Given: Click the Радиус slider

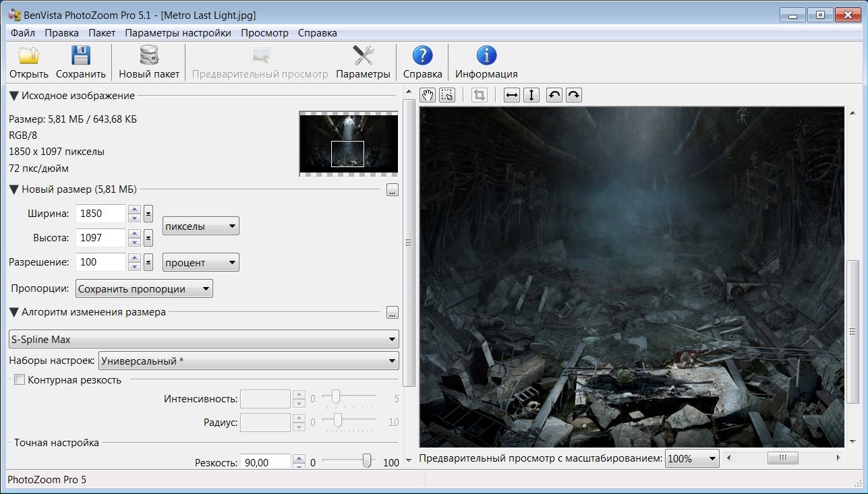Looking at the screenshot, I should coord(349,423).
